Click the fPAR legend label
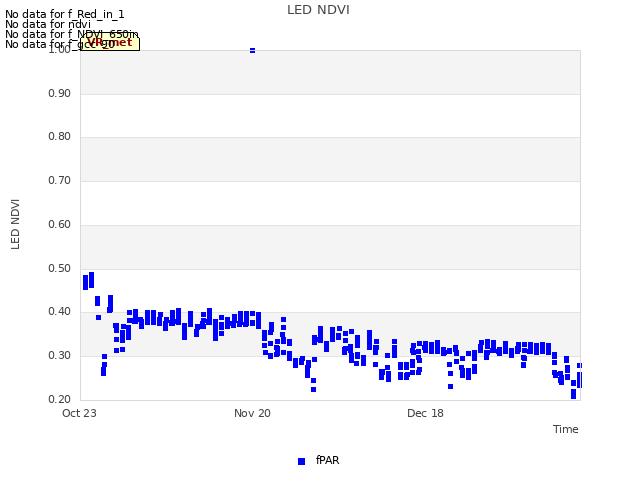Image resolution: width=640 pixels, height=480 pixels. click(327, 460)
